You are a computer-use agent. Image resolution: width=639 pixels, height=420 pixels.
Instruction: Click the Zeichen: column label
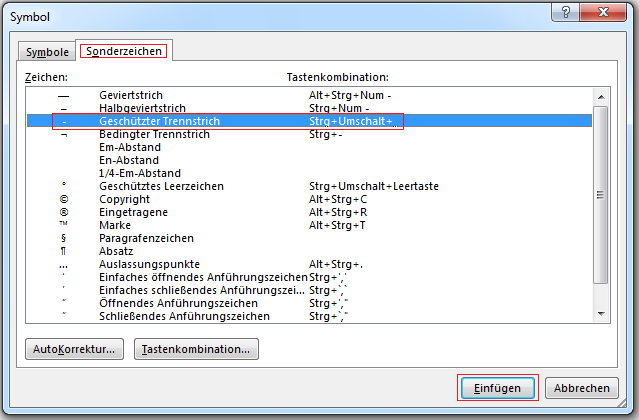point(46,77)
